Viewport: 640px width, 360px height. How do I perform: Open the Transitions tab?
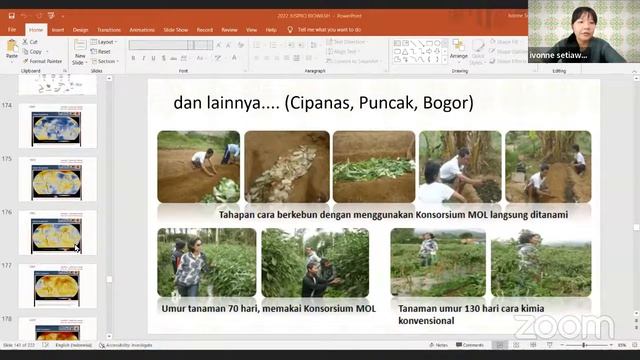click(109, 30)
